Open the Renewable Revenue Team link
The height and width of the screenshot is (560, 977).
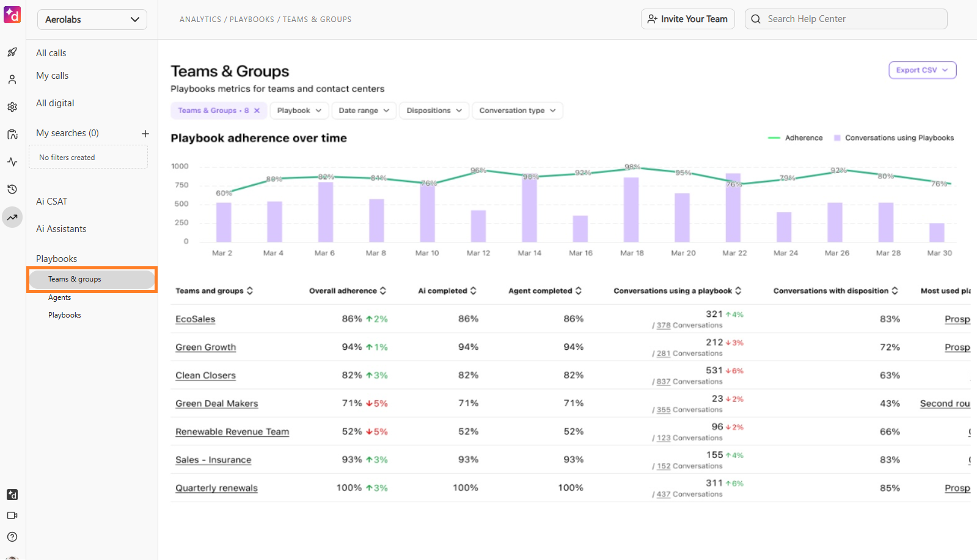click(232, 431)
